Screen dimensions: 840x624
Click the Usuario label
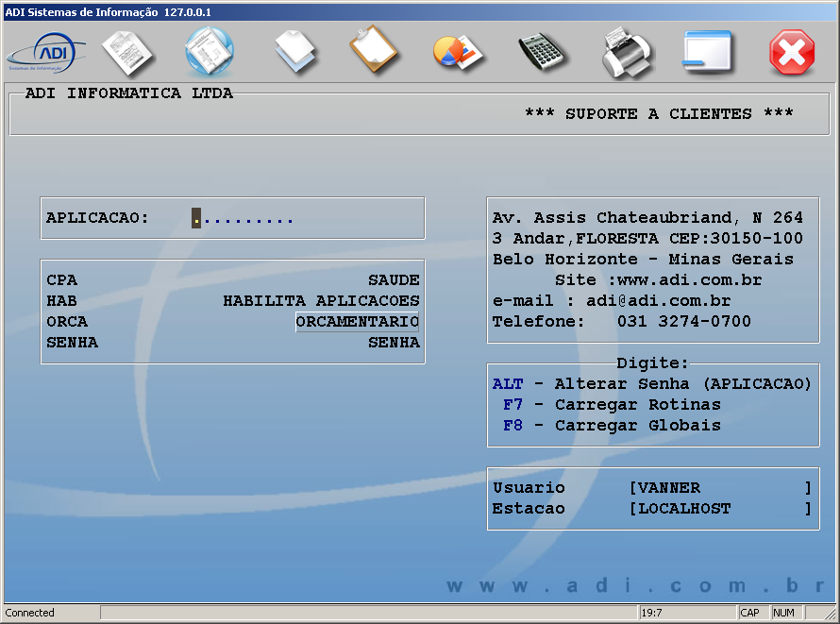click(x=529, y=488)
